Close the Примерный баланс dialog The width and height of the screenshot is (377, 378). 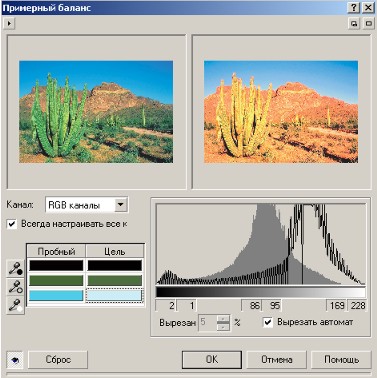click(368, 8)
